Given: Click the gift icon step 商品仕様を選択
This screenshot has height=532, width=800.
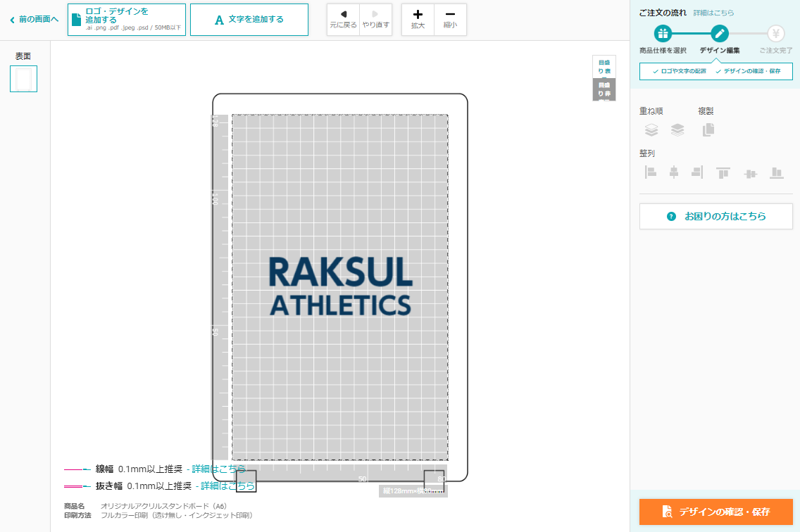Looking at the screenshot, I should coord(663,34).
